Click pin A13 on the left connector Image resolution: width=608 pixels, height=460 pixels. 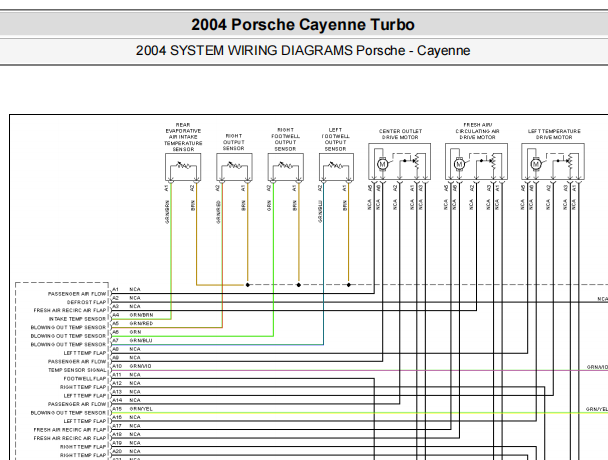click(x=117, y=392)
